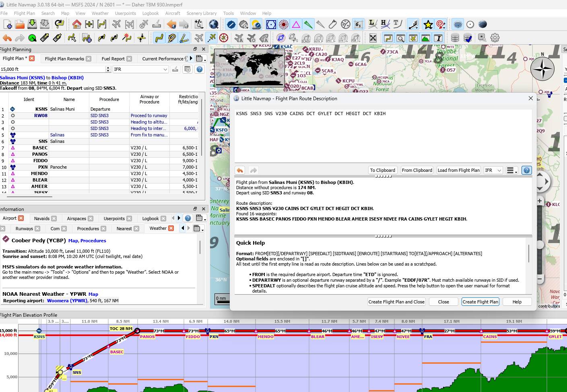This screenshot has width=567, height=392.
Task: Toggle elevation profile window green mountain icon
Action: [x=425, y=38]
